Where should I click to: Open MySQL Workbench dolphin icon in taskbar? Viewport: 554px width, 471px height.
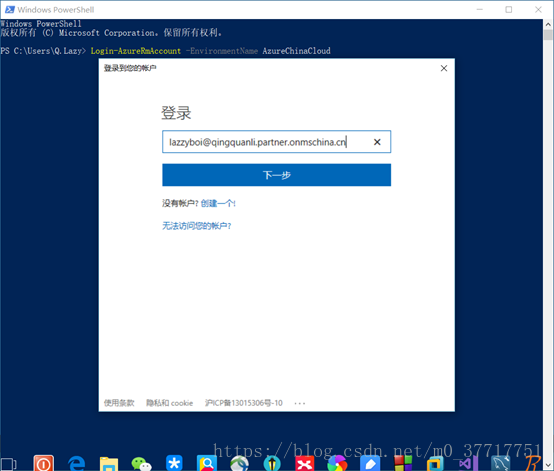[x=501, y=464]
